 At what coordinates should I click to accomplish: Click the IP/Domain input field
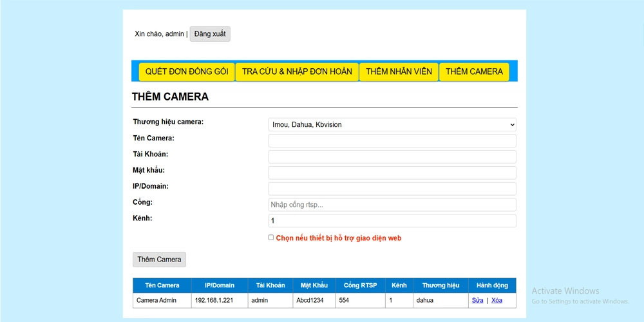click(x=392, y=189)
